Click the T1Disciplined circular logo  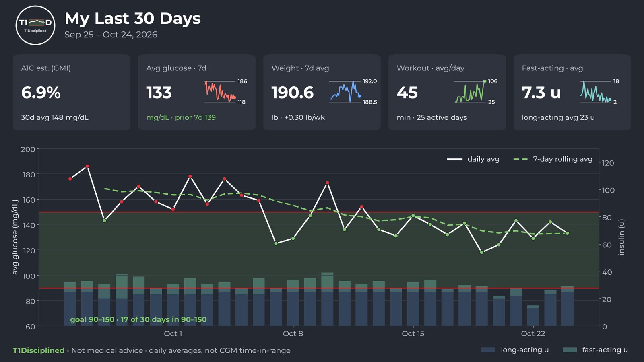coord(35,25)
